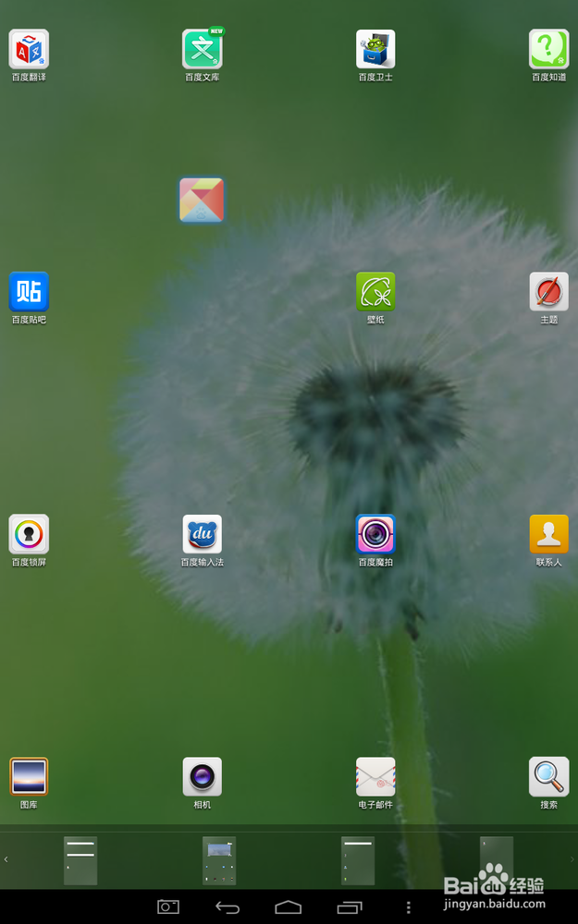Open the 百度魔拍 camera app
Viewport: 578px width, 924px height.
(375, 534)
